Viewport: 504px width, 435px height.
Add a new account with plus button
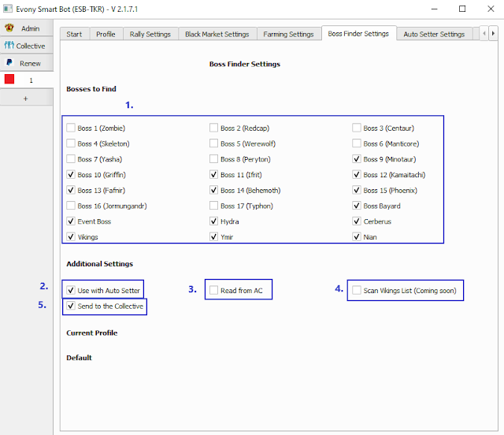click(x=26, y=99)
